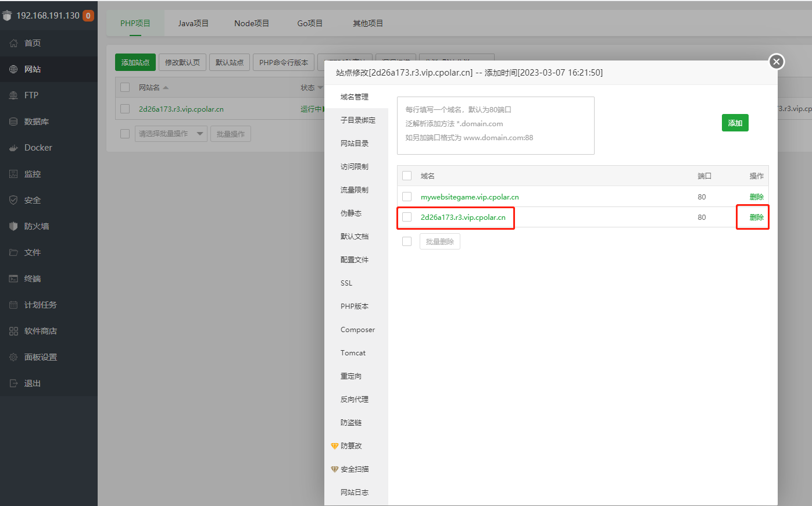Close the site modification dialog
The height and width of the screenshot is (506, 812).
coord(776,62)
